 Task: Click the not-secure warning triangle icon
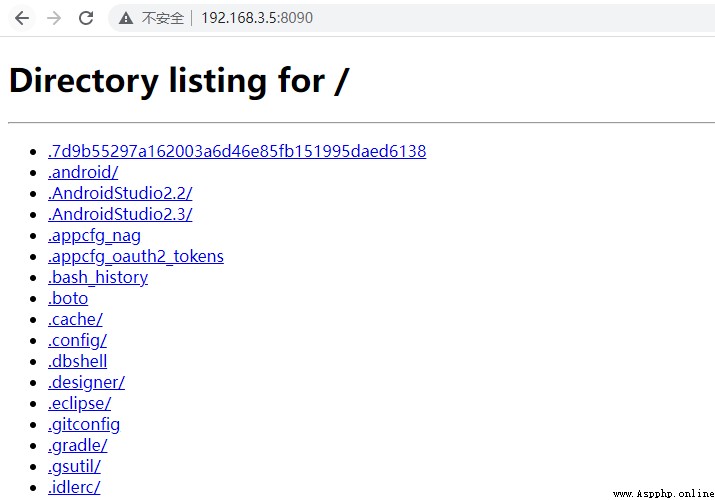pyautogui.click(x=126, y=18)
